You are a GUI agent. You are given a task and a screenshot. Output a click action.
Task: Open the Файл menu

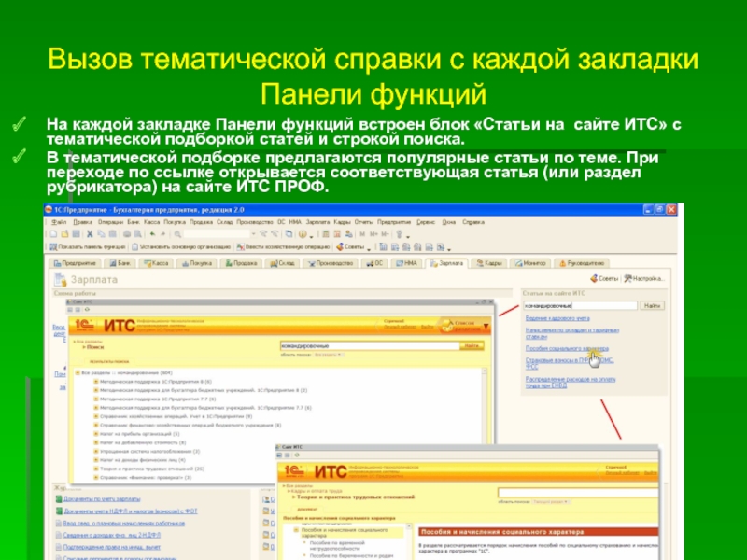coord(59,222)
